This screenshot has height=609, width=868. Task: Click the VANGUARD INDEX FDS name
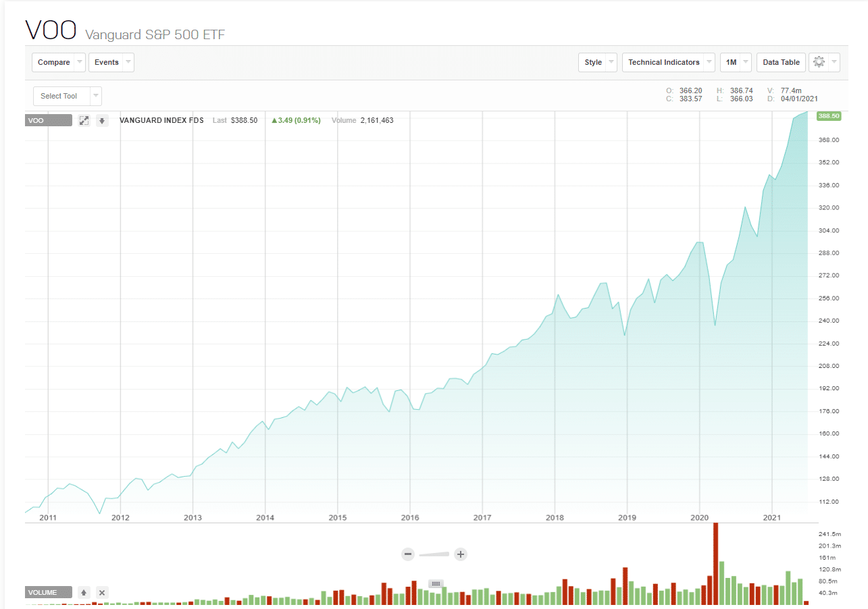(161, 120)
